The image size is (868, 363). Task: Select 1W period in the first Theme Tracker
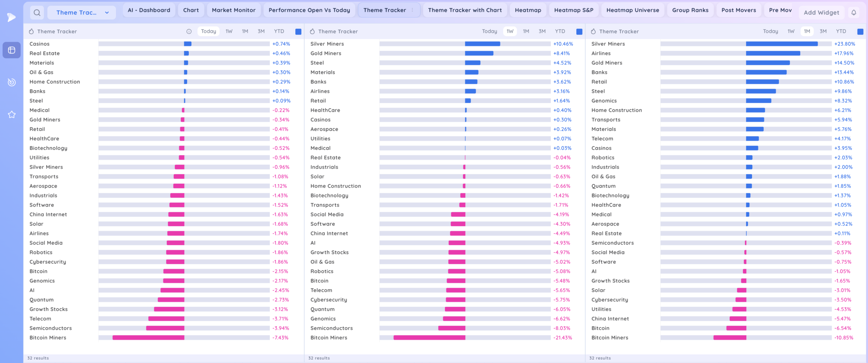point(229,31)
